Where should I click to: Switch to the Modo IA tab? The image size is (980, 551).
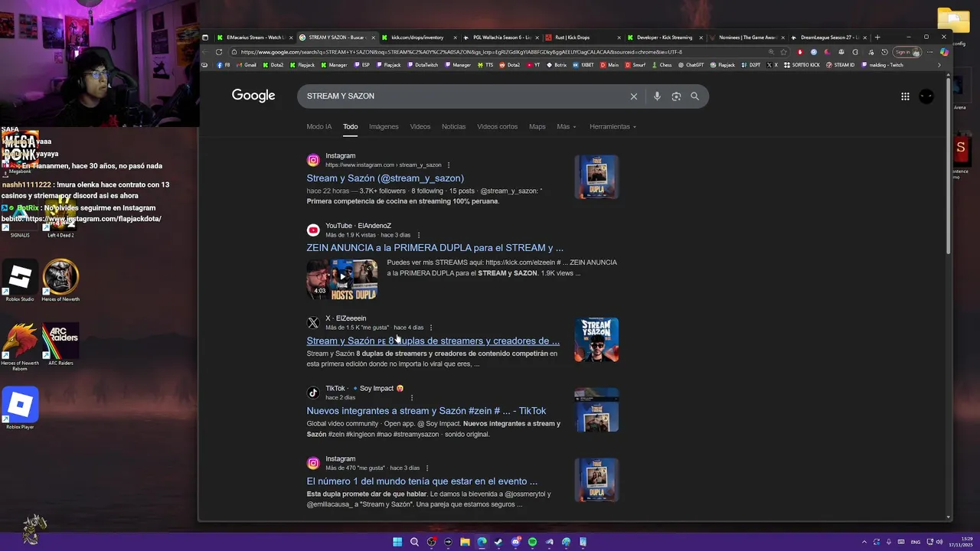(x=319, y=126)
